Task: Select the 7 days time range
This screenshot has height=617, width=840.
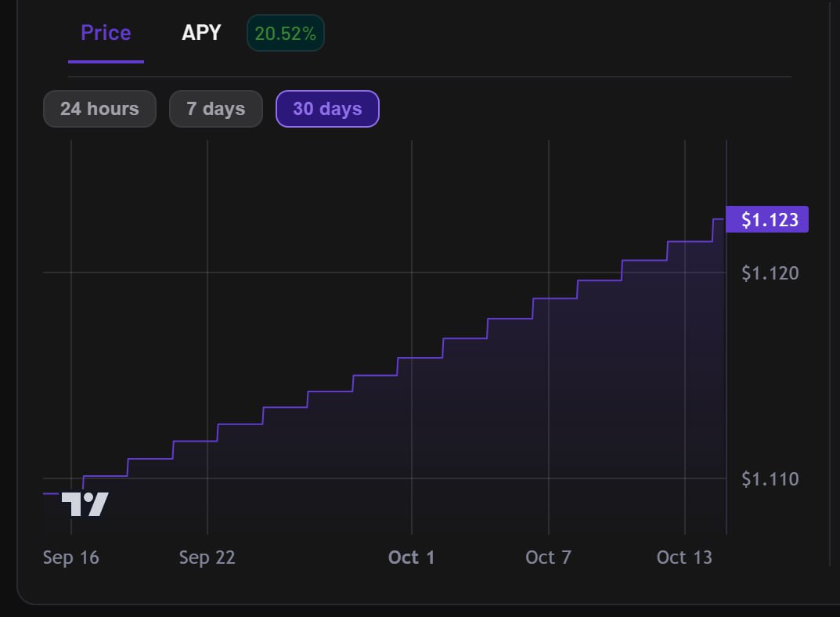Action: tap(215, 109)
